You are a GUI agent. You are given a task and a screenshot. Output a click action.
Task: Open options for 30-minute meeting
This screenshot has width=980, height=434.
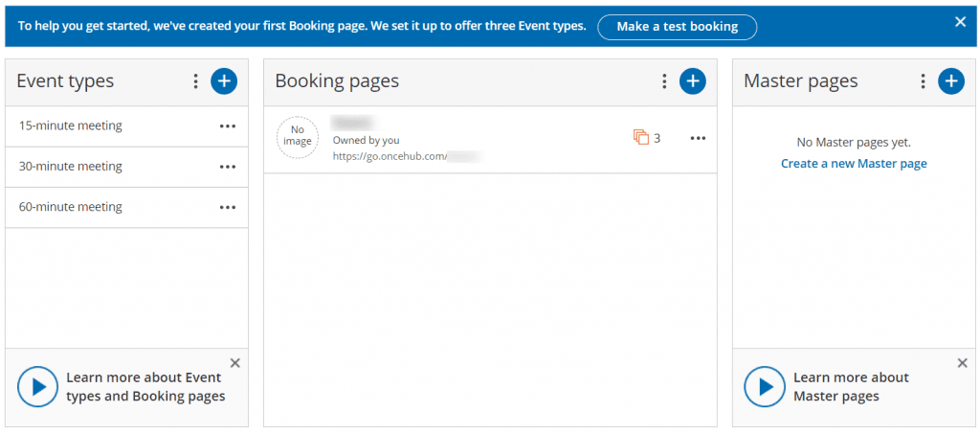[x=227, y=167]
